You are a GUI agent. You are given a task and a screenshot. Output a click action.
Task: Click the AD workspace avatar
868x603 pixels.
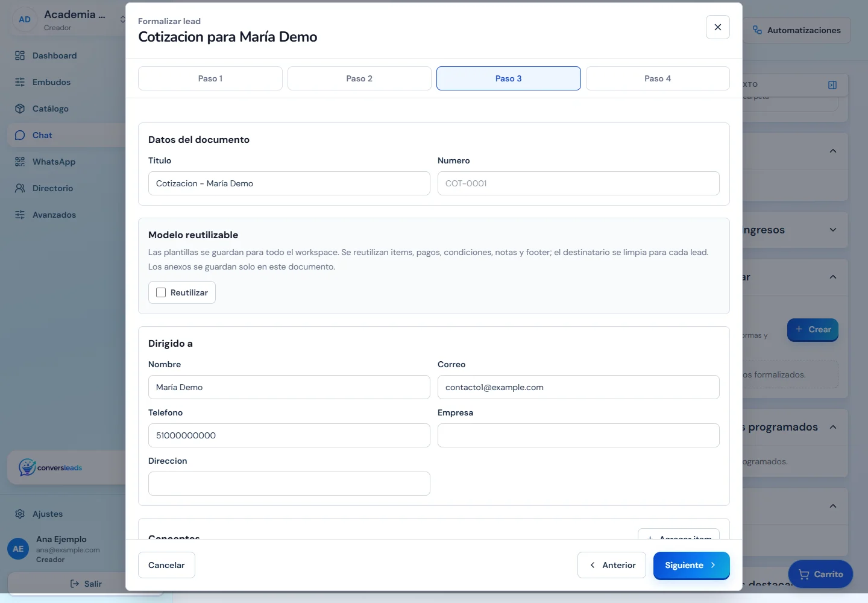coord(25,19)
